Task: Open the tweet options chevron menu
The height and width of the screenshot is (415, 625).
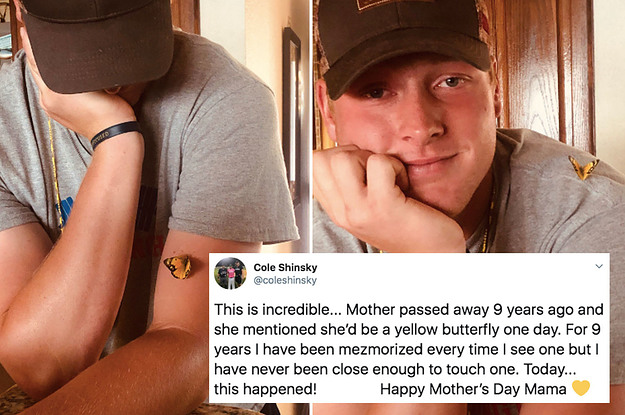Action: [599, 266]
